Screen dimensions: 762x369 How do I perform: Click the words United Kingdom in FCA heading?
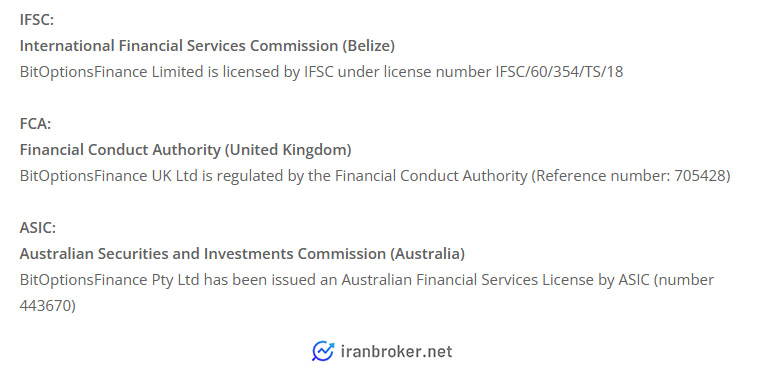tap(288, 150)
